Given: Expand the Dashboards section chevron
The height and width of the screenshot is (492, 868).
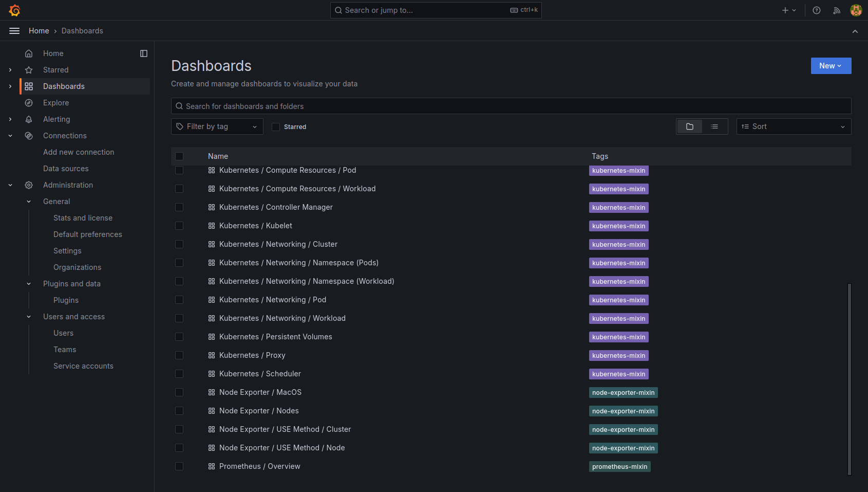Looking at the screenshot, I should [x=10, y=86].
